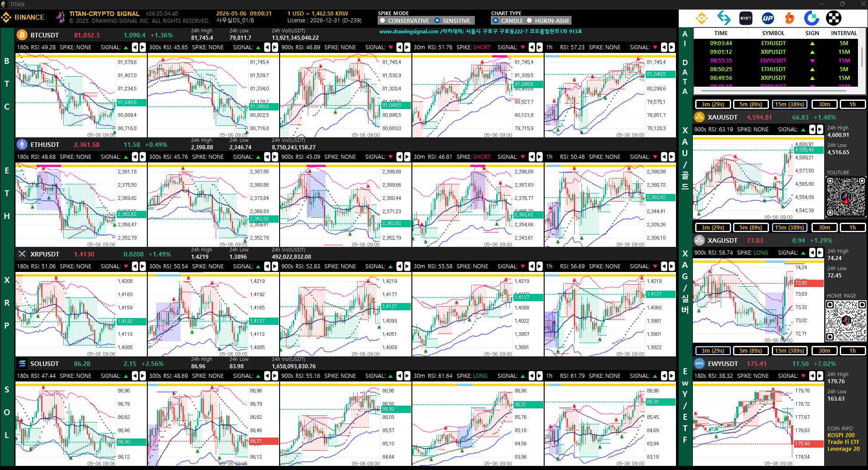868x470 pixels.
Task: Choose 30m interval above XAUUSDT
Action: coord(824,104)
